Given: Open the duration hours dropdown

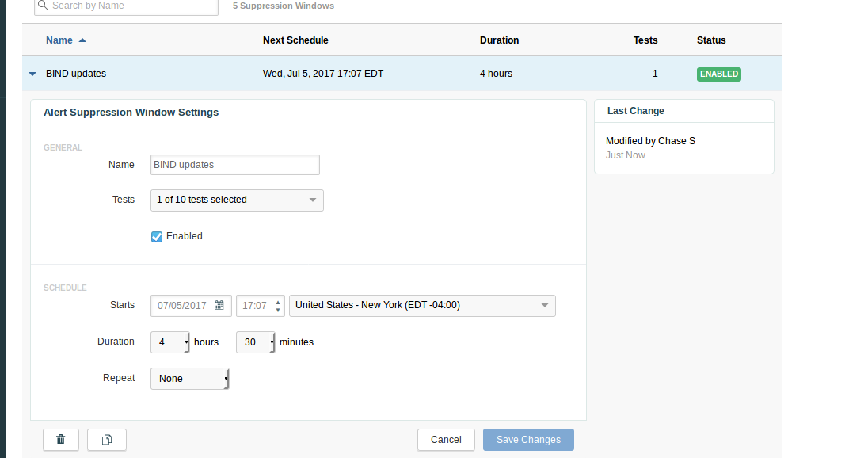Looking at the screenshot, I should point(170,342).
